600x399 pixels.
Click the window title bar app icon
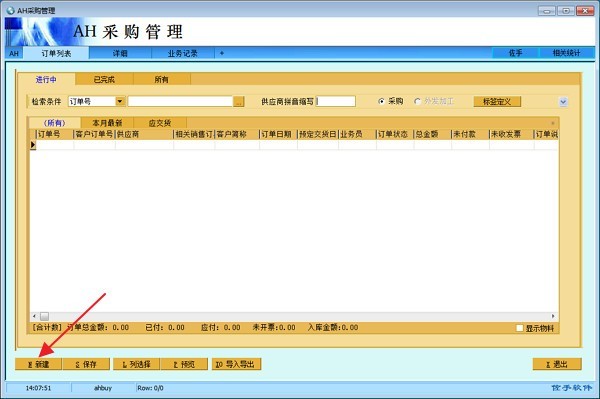pyautogui.click(x=10, y=10)
